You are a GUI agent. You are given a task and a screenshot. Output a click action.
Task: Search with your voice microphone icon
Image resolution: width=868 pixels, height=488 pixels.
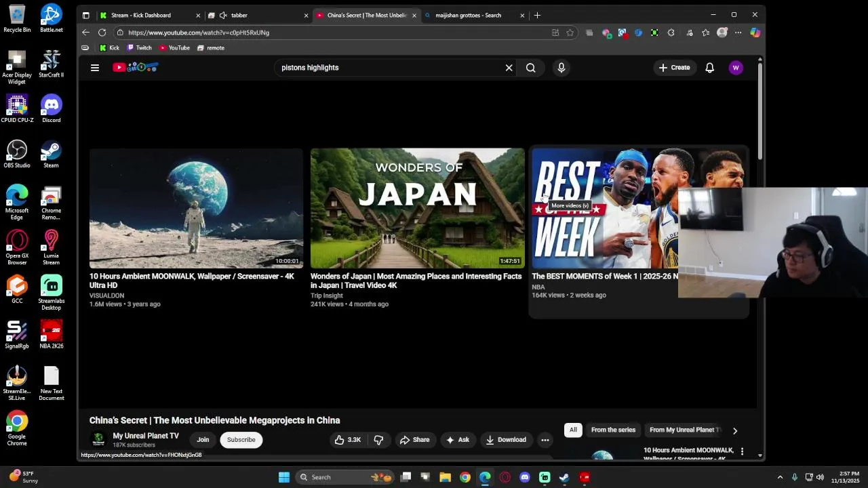coord(561,68)
